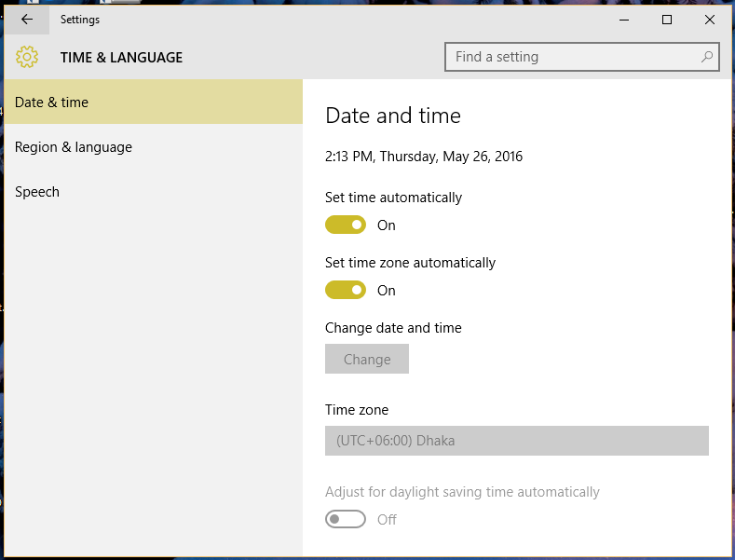This screenshot has width=735, height=560.
Task: Click the 'Settings' window title text
Action: pos(80,20)
